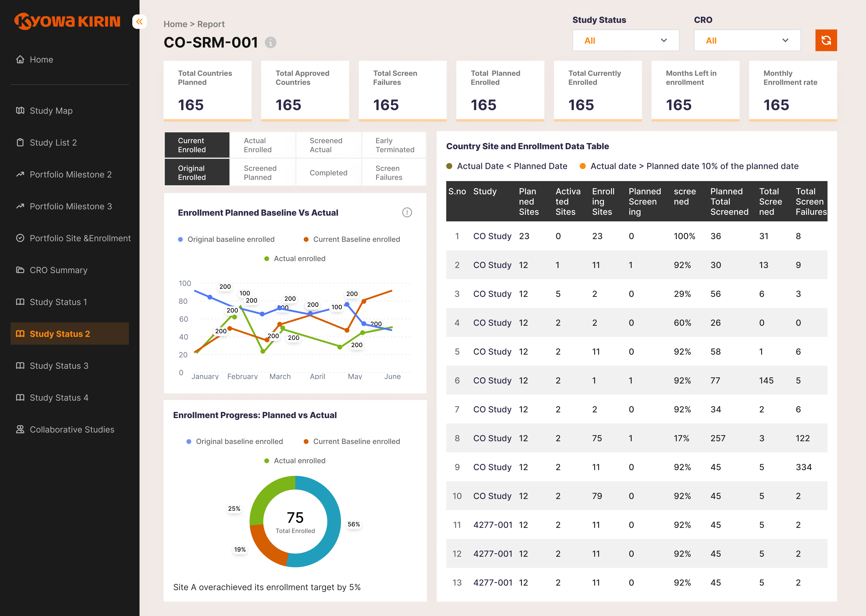Click the CRO Summary folder icon
Viewport: 866px width, 616px height.
pyautogui.click(x=20, y=270)
